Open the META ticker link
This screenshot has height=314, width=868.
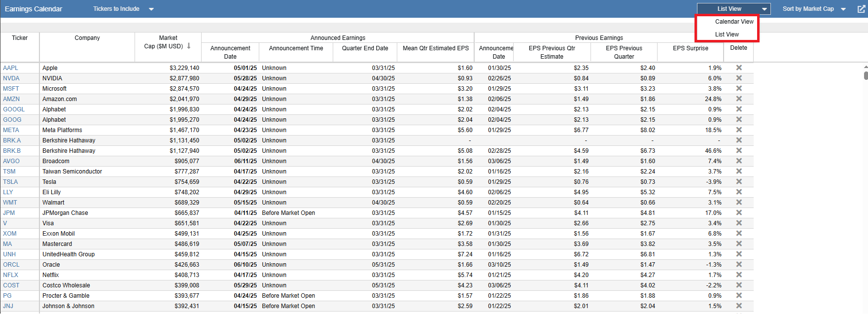coord(11,130)
